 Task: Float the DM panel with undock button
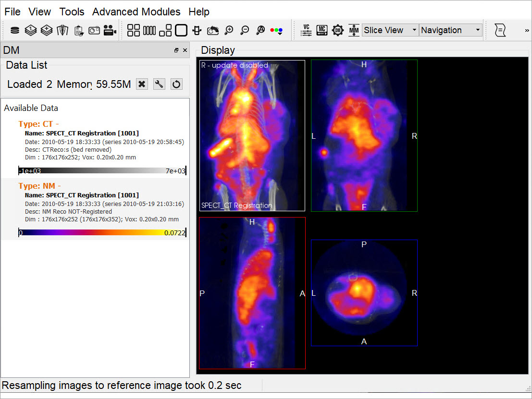[x=176, y=50]
